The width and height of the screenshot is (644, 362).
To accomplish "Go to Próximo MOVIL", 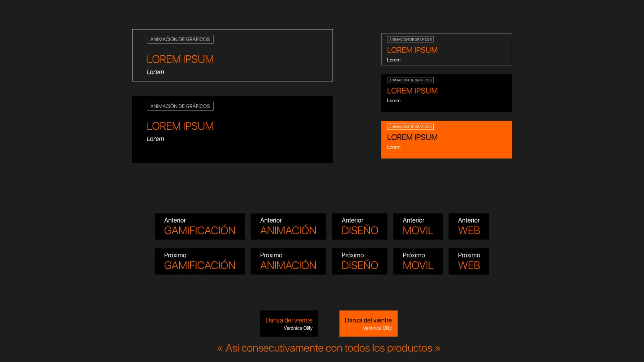I will (418, 261).
